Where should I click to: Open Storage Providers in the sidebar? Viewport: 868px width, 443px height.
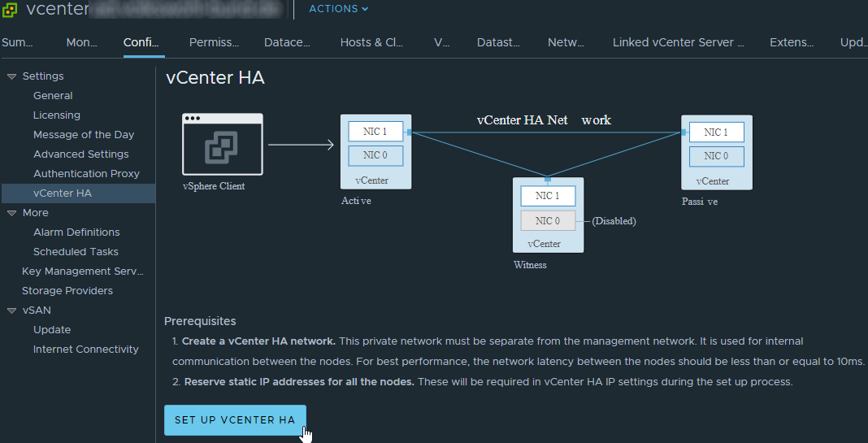click(67, 291)
